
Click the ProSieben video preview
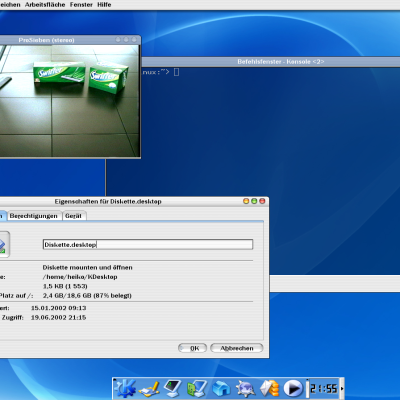[69, 101]
